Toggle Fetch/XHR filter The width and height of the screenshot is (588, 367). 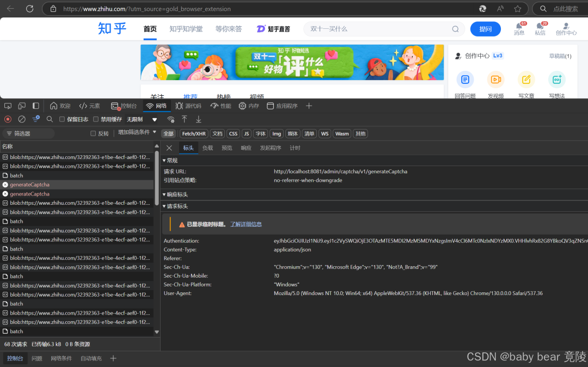click(x=194, y=134)
